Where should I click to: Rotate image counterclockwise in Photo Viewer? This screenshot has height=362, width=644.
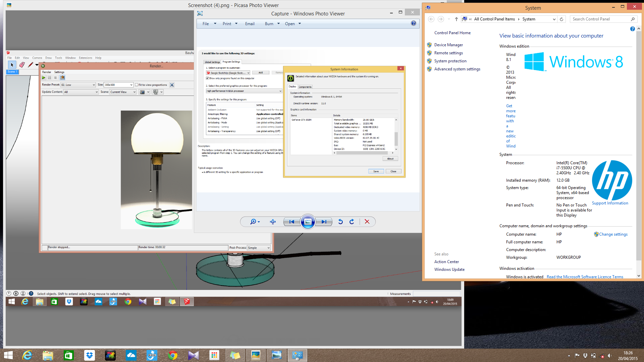(x=340, y=222)
